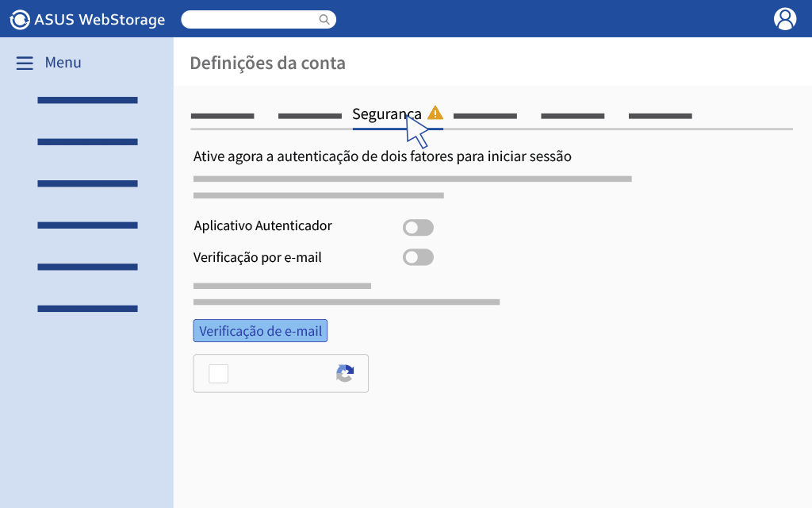This screenshot has width=812, height=508.
Task: Click the ASUS WebStorage logo icon
Action: click(x=20, y=20)
